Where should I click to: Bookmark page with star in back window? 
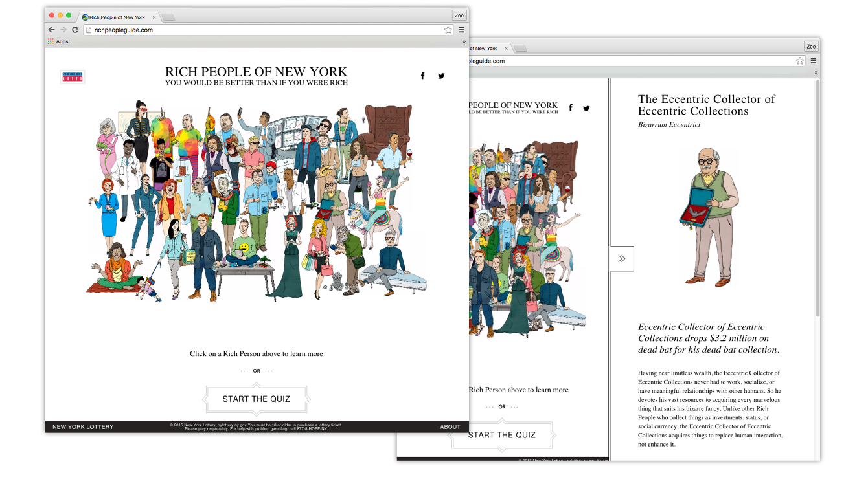(800, 61)
